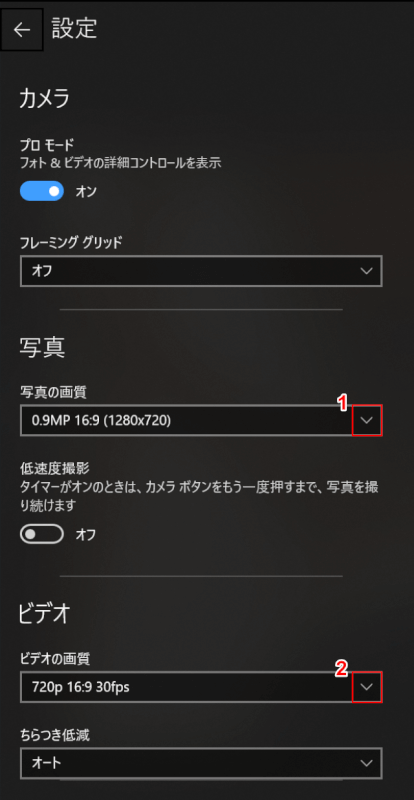This screenshot has width=414, height=800.
Task: Click the chevron in フレーミング グリッド box
Action: 366,271
